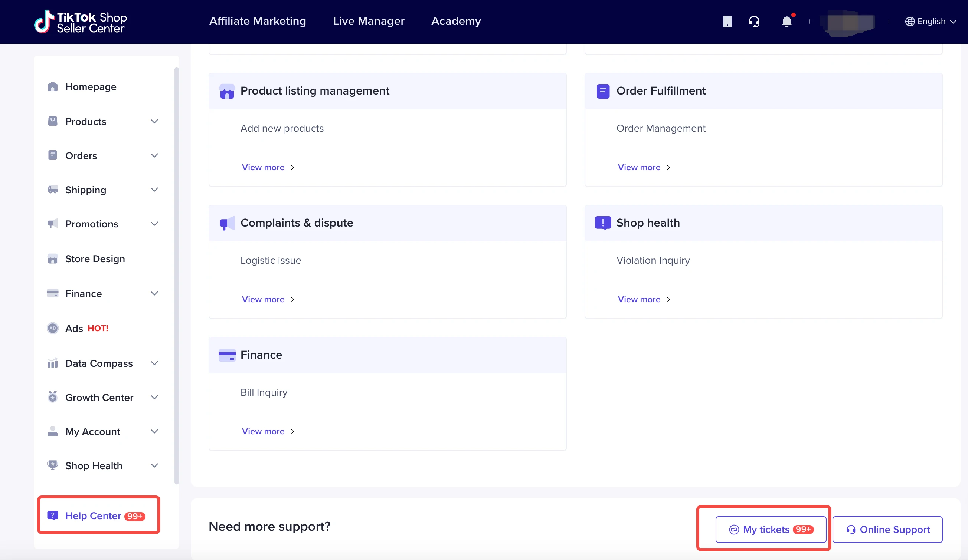This screenshot has height=560, width=968.
Task: Expand the Finance sidebar chevron
Action: pos(154,294)
